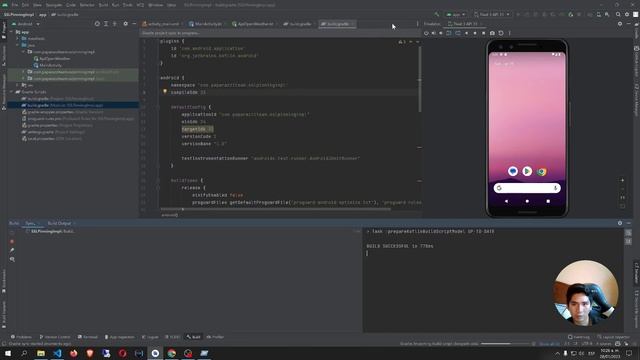Click emulator volume up icon
Screen dimensions: 640x360
click(433, 33)
